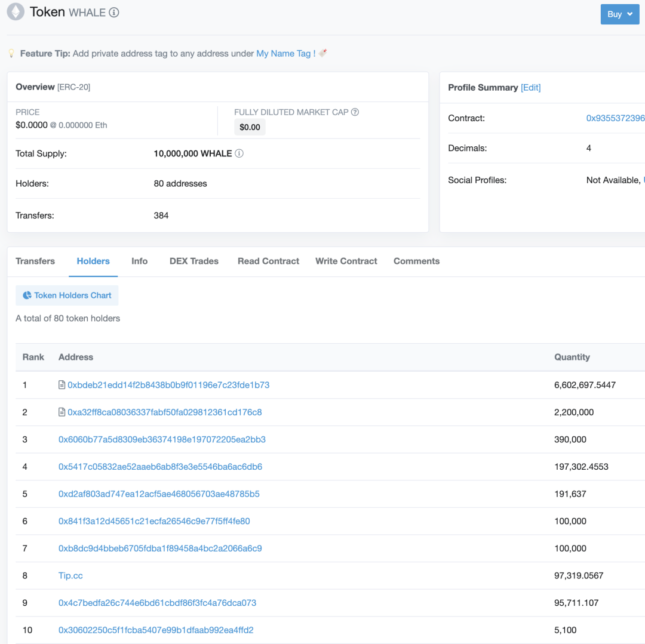Open the Buy dropdown menu
The width and height of the screenshot is (645, 644).
pyautogui.click(x=619, y=14)
